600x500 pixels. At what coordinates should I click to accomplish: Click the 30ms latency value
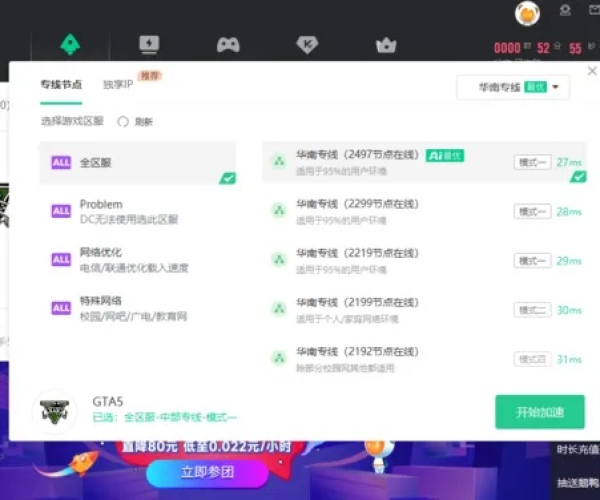pyautogui.click(x=569, y=310)
